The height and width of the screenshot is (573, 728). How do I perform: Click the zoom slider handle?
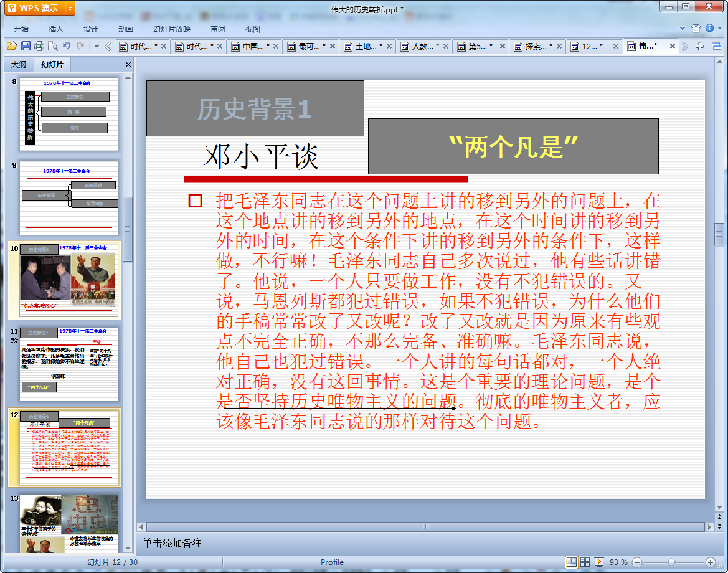(x=671, y=562)
